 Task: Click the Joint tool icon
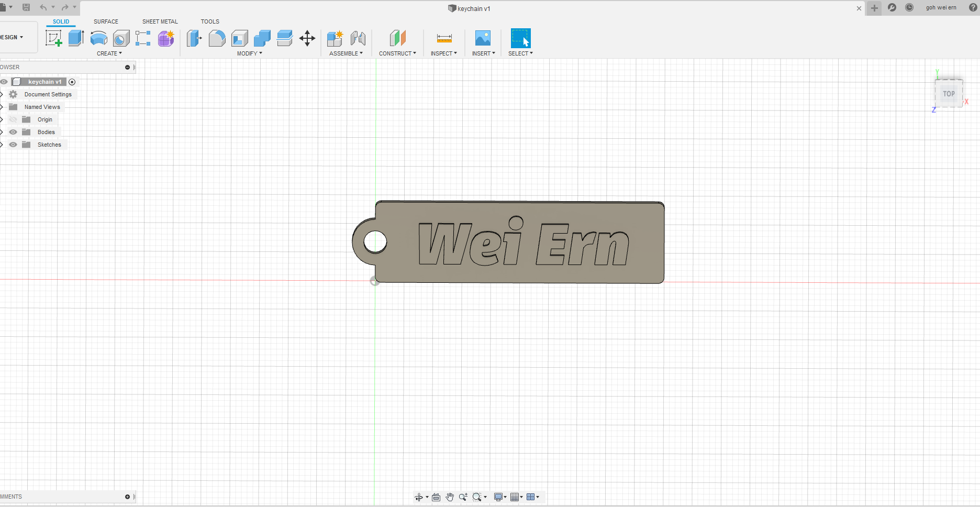click(358, 38)
